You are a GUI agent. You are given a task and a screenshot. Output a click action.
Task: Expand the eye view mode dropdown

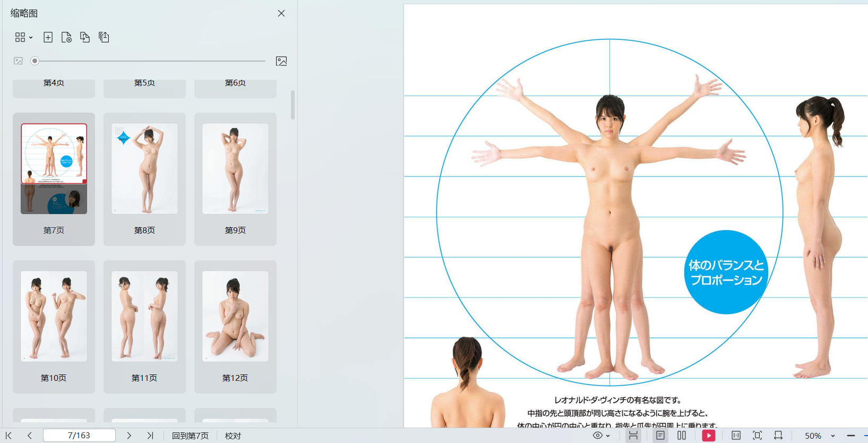[601, 436]
